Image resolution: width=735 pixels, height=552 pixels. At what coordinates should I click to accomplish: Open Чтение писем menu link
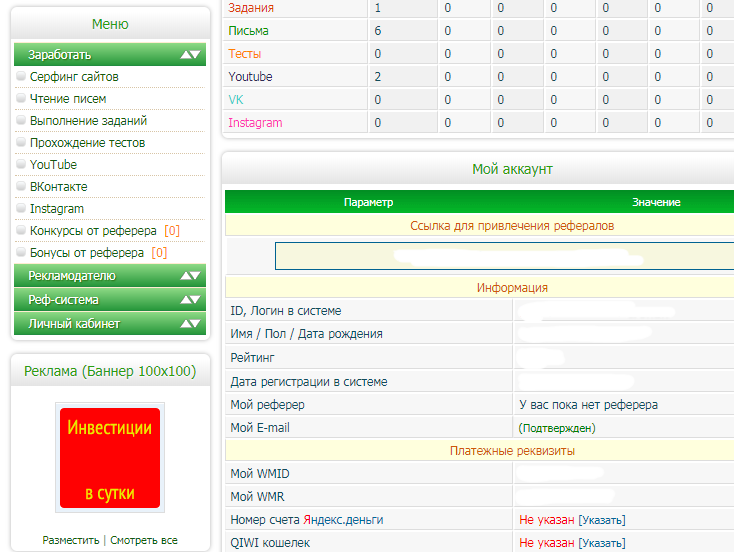[68, 99]
